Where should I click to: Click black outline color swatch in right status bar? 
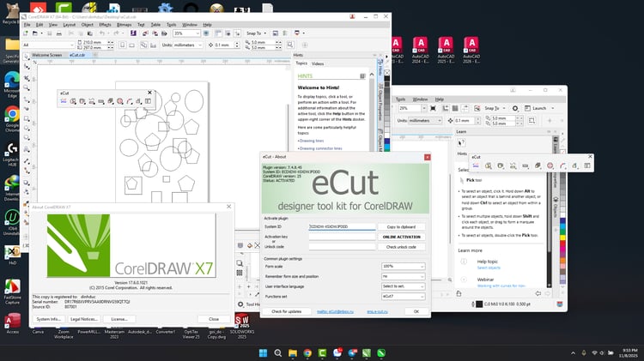479,304
